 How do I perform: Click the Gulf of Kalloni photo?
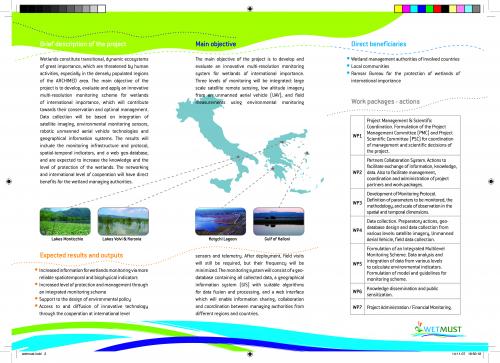(279, 221)
